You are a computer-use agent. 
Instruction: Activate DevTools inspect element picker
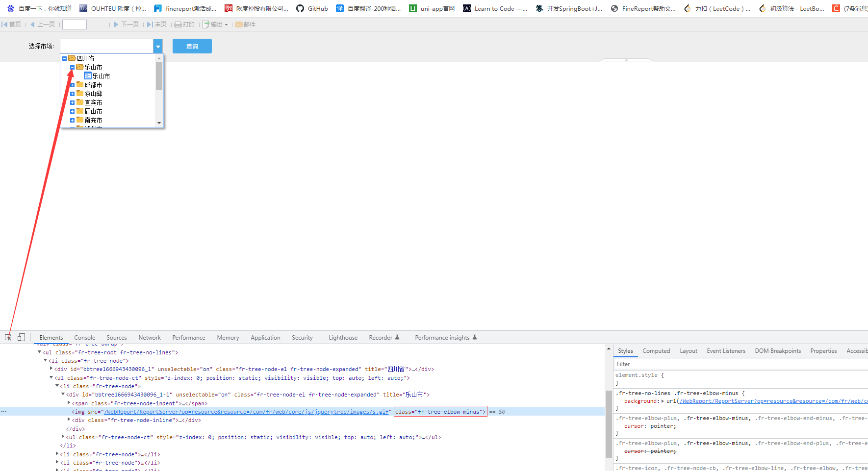tap(8, 337)
